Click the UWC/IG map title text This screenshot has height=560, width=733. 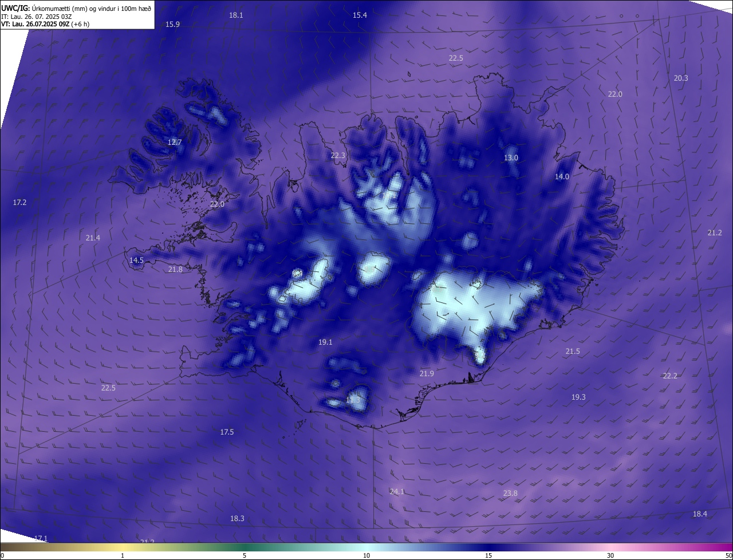click(x=76, y=7)
